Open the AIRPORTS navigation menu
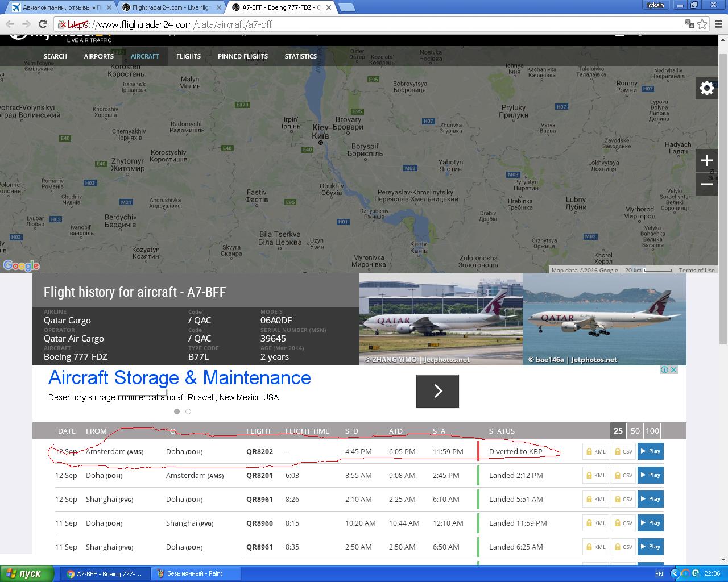 98,56
